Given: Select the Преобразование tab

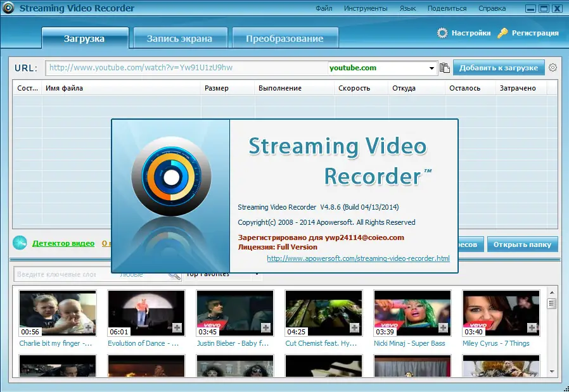Looking at the screenshot, I should pos(284,37).
